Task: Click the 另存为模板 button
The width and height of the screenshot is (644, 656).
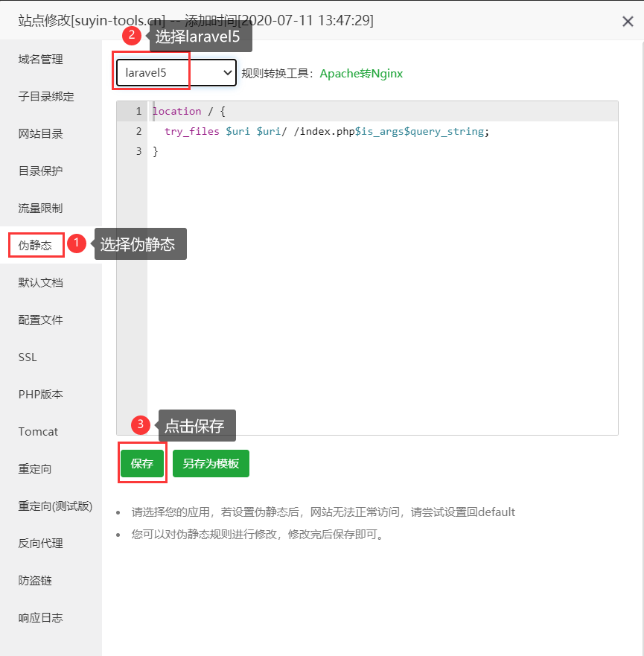Action: point(211,463)
